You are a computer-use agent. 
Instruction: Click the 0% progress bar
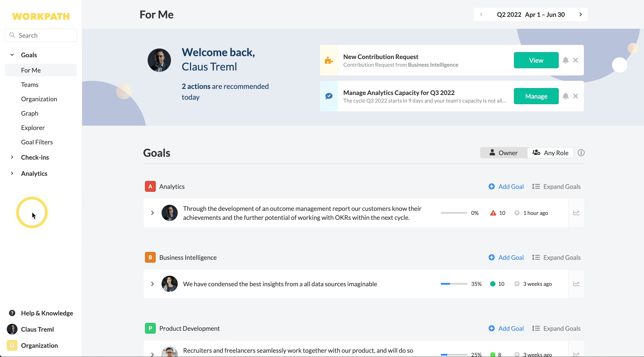(x=454, y=213)
